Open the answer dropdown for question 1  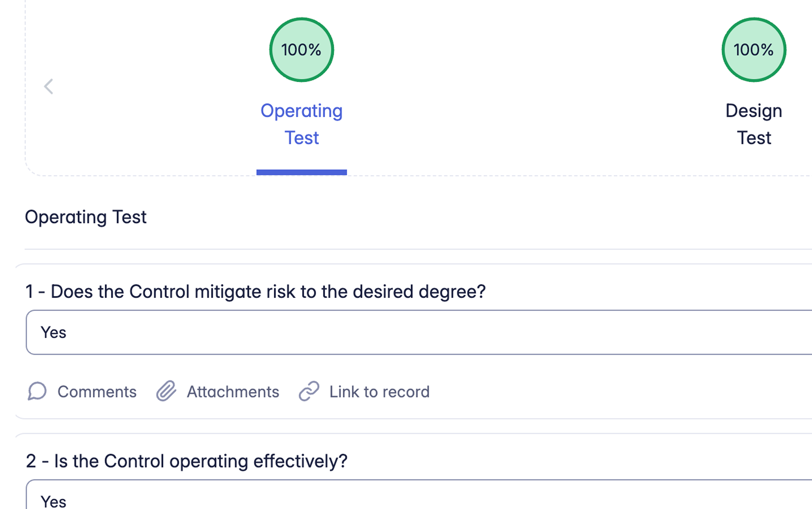coord(417,332)
